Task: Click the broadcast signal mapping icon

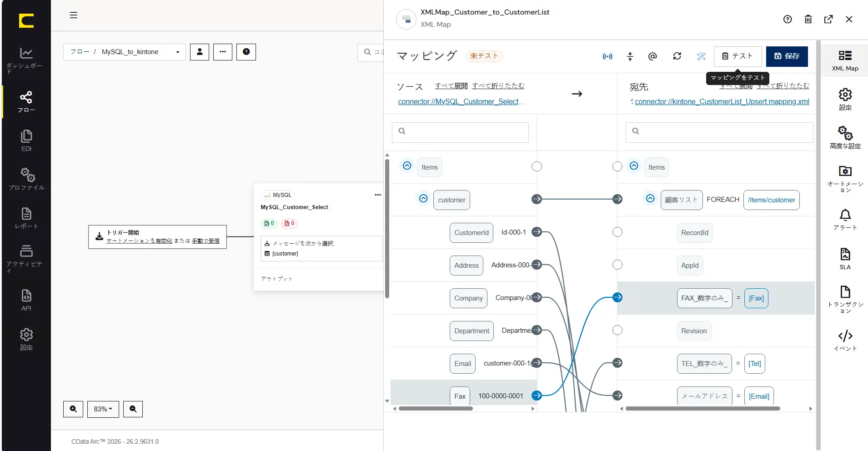Action: click(x=607, y=56)
